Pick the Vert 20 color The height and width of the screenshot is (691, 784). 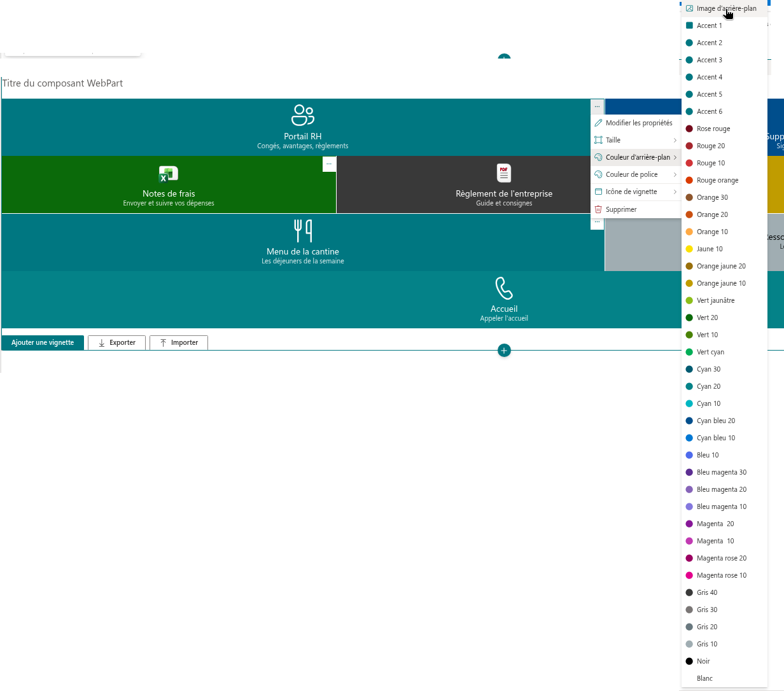(724, 318)
